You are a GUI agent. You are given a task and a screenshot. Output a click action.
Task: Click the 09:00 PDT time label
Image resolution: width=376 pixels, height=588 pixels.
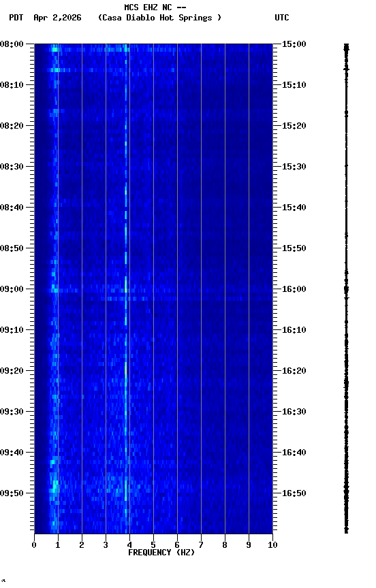(x=12, y=289)
